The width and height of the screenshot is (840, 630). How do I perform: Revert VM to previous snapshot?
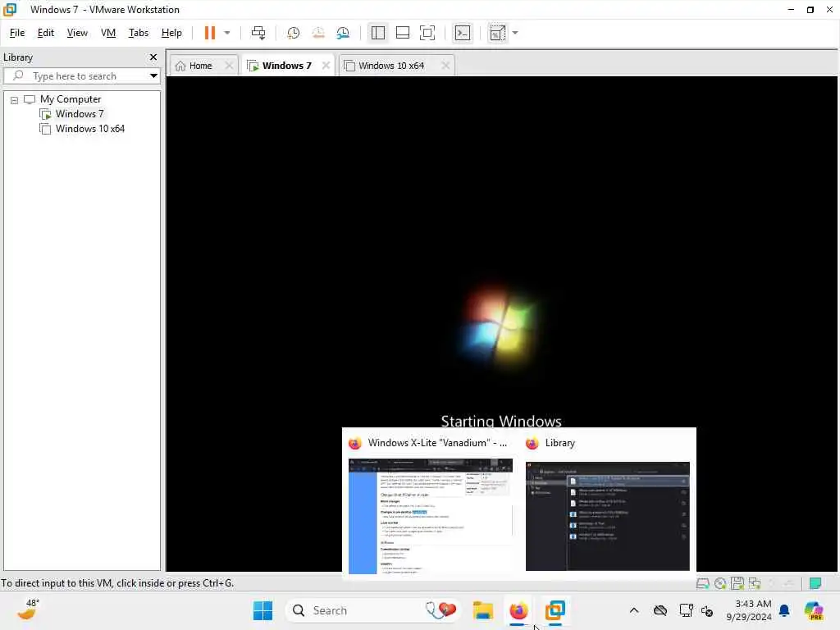[318, 33]
